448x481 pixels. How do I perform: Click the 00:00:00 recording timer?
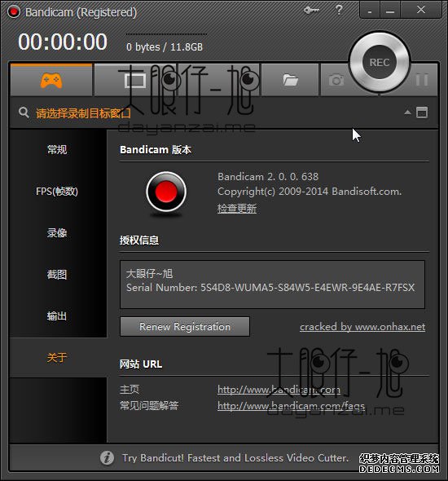click(63, 42)
